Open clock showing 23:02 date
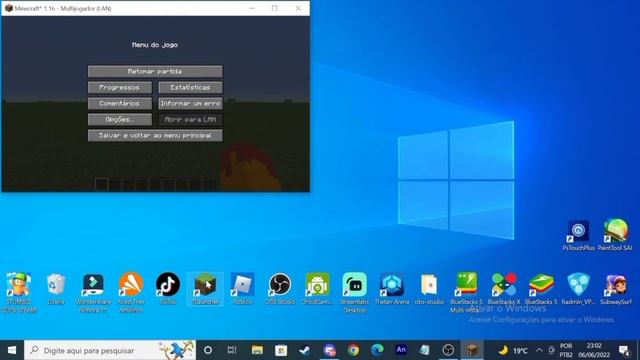Viewport: 640px width, 360px height. [x=594, y=350]
